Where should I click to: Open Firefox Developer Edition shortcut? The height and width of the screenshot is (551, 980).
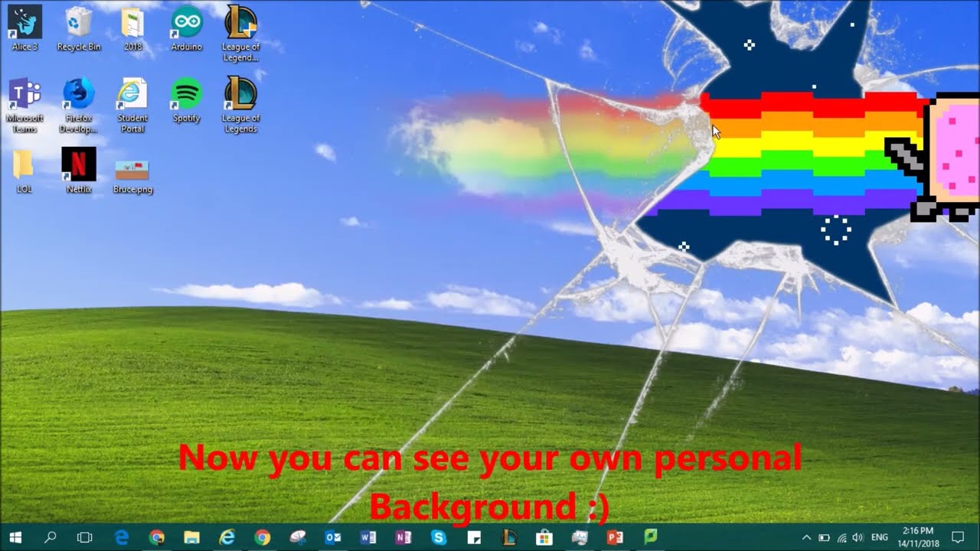click(x=79, y=105)
